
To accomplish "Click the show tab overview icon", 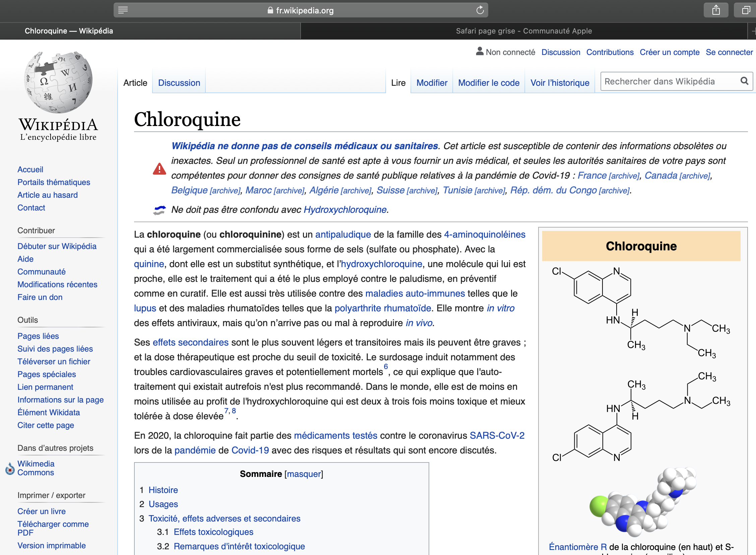I will pyautogui.click(x=746, y=10).
